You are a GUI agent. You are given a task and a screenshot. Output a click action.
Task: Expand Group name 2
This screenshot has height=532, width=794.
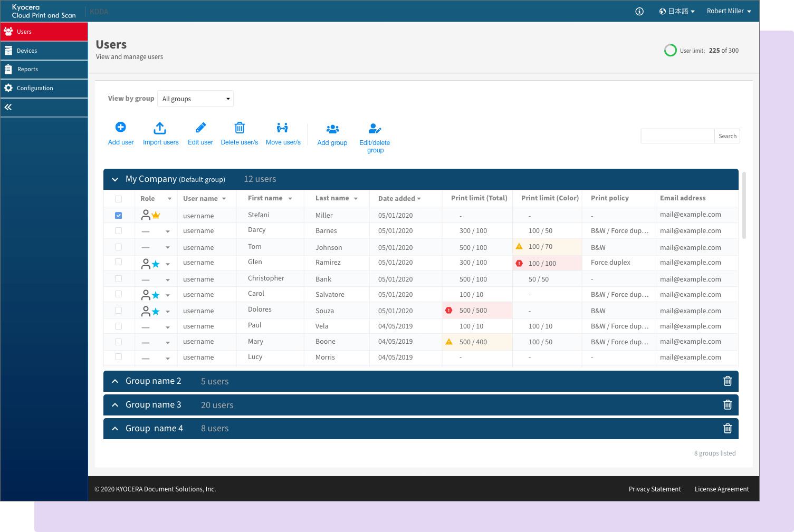(x=115, y=381)
